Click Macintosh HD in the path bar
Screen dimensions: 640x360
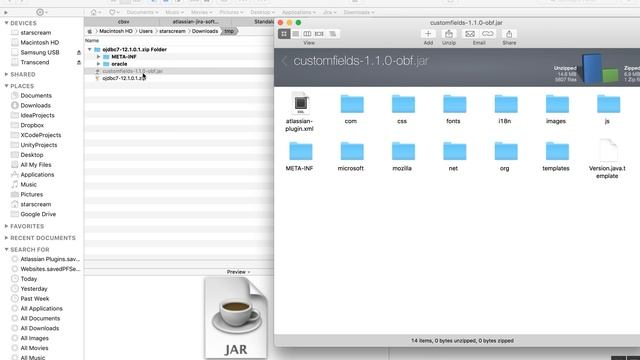pos(116,31)
